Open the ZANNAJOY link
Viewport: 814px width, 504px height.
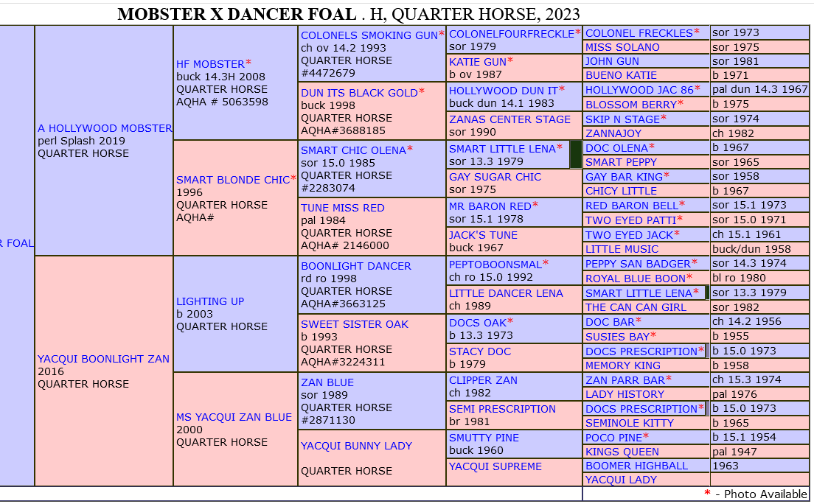(613, 133)
